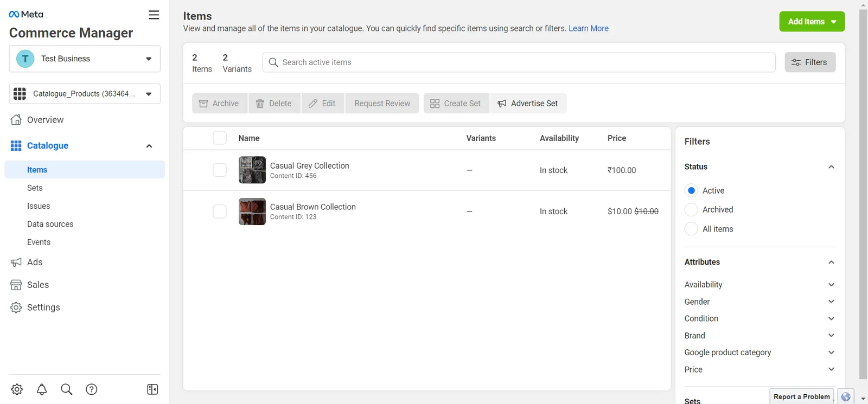Open the Catalogue_Products selector dropdown
The height and width of the screenshot is (404, 868).
[x=85, y=94]
